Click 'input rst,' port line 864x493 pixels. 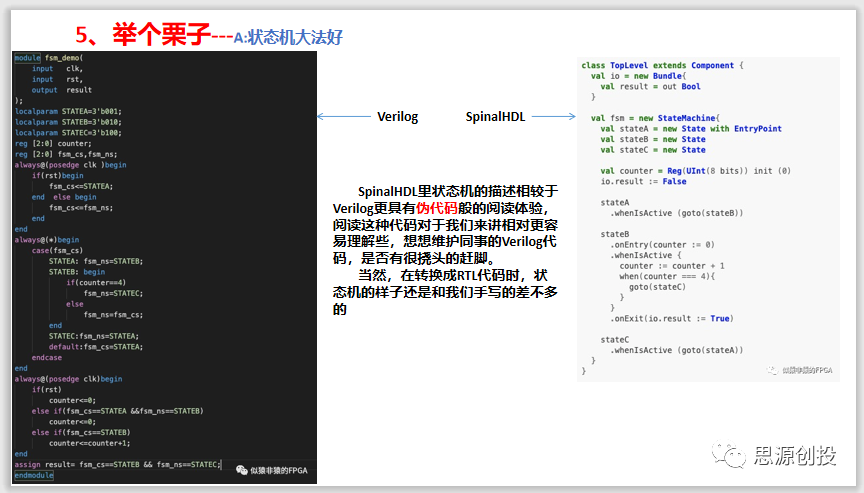tap(57, 79)
